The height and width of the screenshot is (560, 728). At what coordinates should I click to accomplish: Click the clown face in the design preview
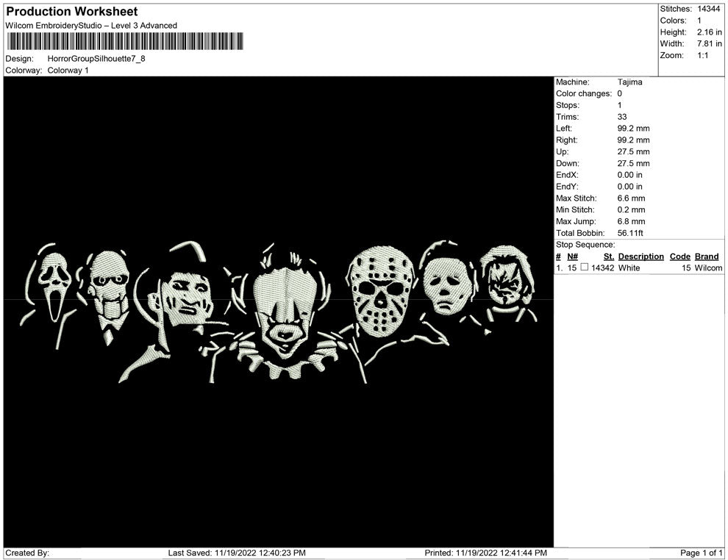(284, 313)
